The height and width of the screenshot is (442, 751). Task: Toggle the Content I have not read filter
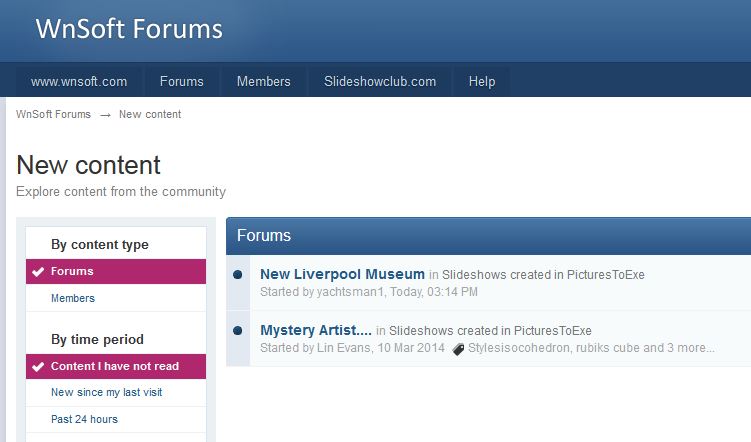pos(116,366)
